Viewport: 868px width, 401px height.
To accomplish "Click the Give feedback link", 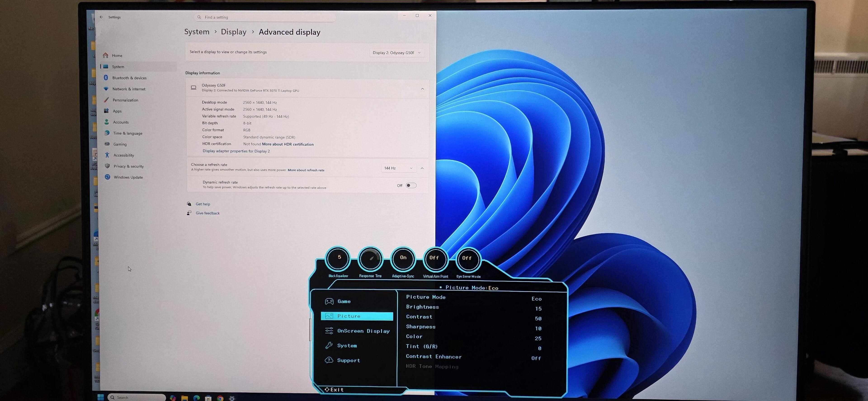I will tap(208, 213).
